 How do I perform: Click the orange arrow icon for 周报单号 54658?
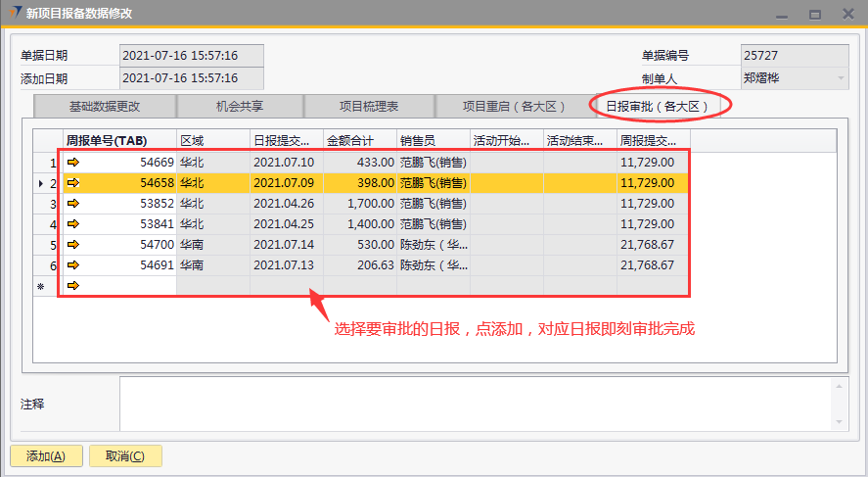pos(72,182)
